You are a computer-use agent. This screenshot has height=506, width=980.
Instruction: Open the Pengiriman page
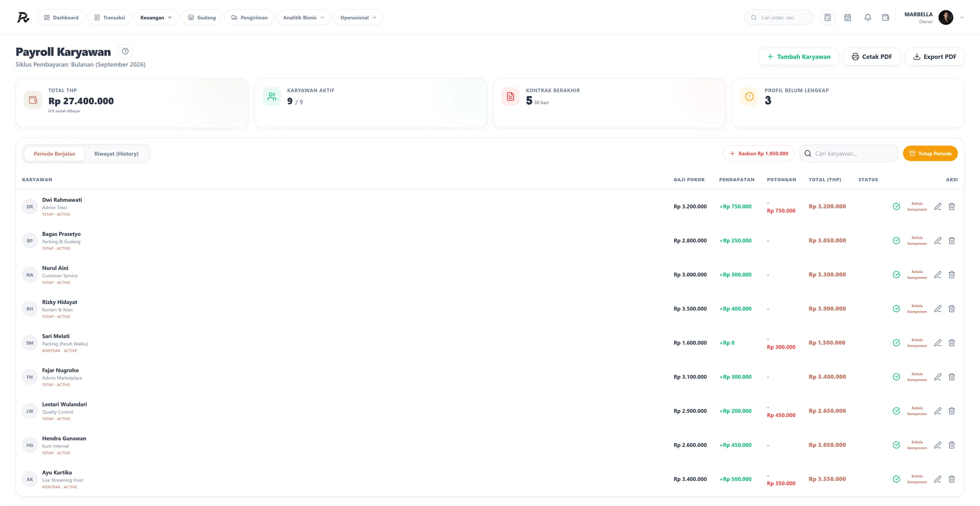249,18
